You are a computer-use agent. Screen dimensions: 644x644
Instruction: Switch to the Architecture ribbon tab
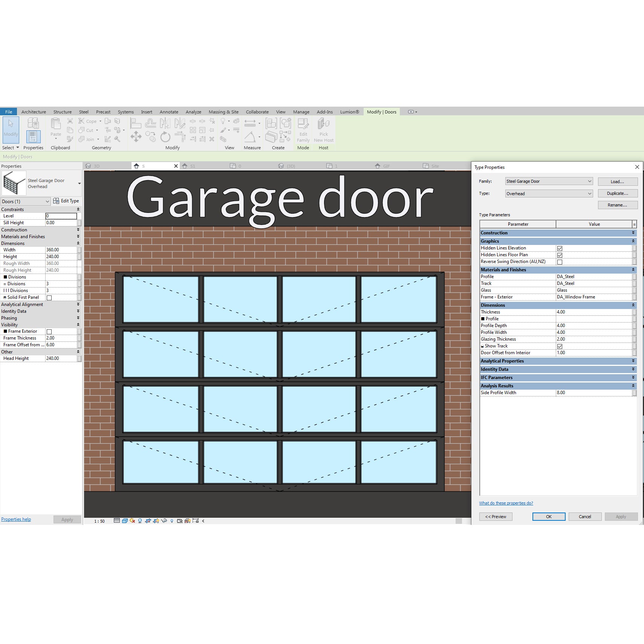(x=34, y=112)
